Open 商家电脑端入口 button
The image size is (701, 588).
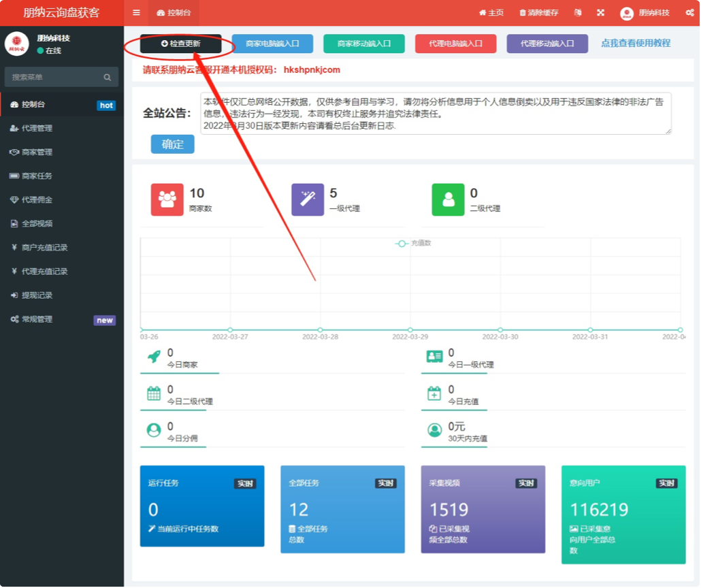[272, 44]
